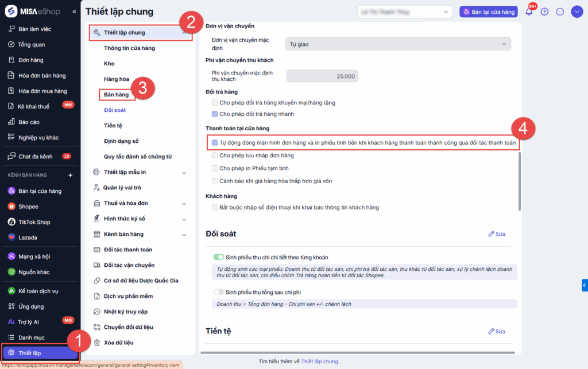
Task: Expand Hình thức ký số submenu
Action: [x=184, y=219]
